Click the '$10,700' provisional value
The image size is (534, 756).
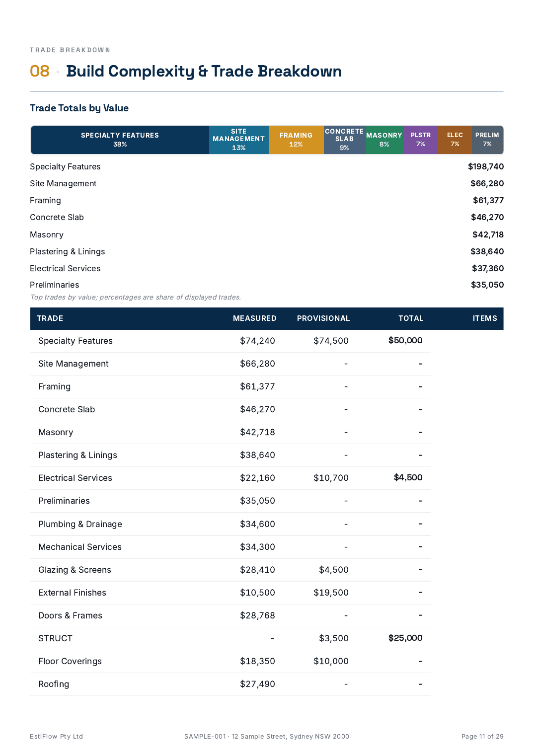tap(331, 478)
